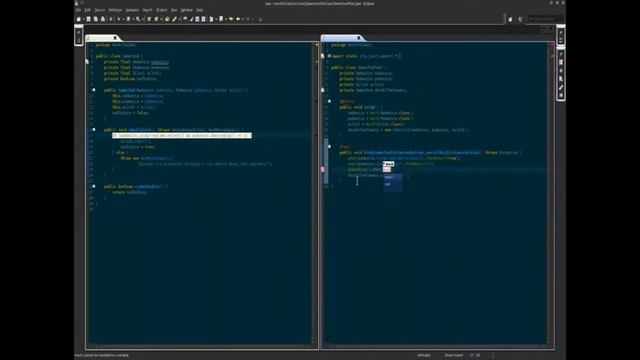Click the Save All toolbar icon
Screen dimensions: 640x360
point(96,19)
